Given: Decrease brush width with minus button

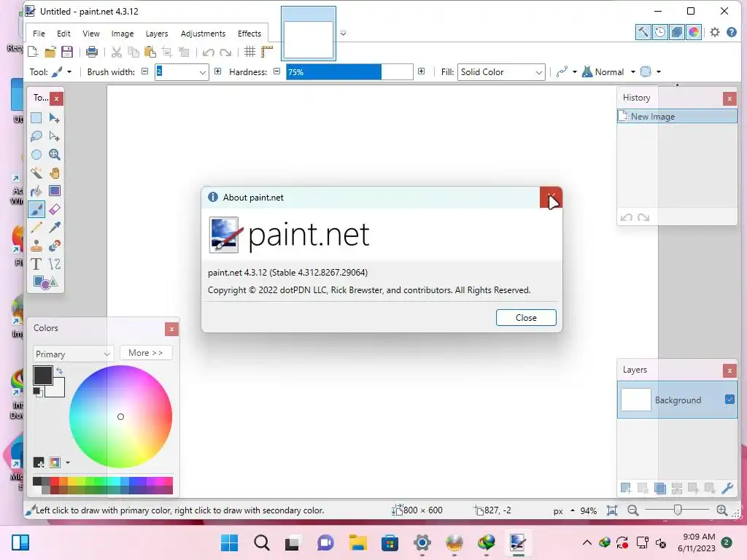Looking at the screenshot, I should tap(145, 71).
